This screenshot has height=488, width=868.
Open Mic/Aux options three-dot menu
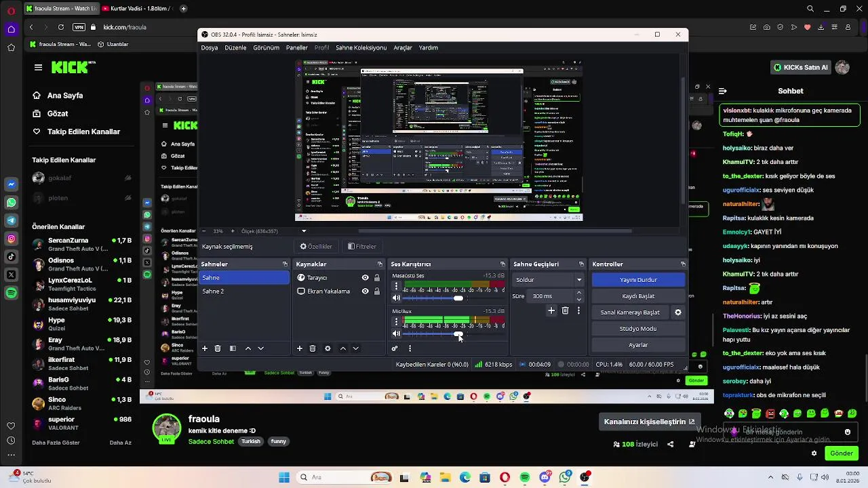[x=396, y=321]
